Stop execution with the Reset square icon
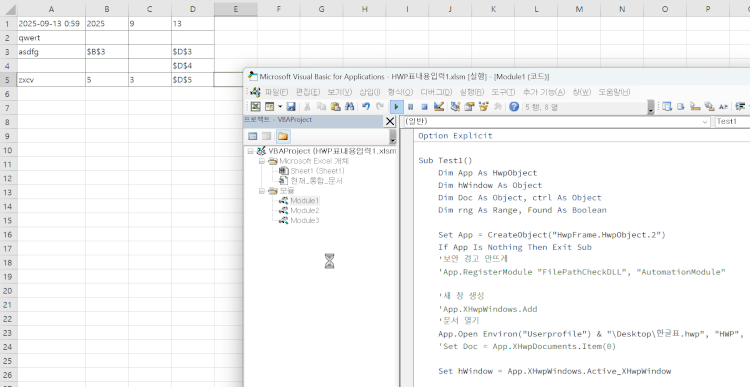 pos(424,106)
